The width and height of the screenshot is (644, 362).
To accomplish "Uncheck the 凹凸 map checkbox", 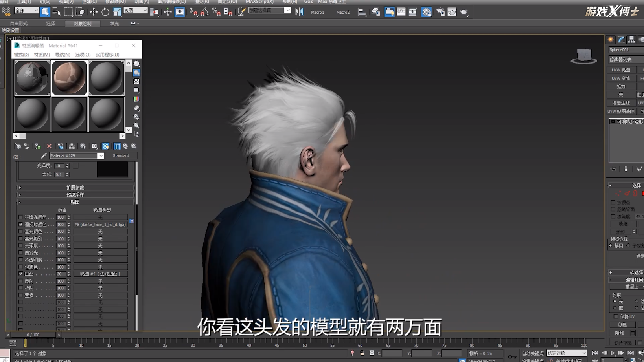I will click(x=21, y=274).
